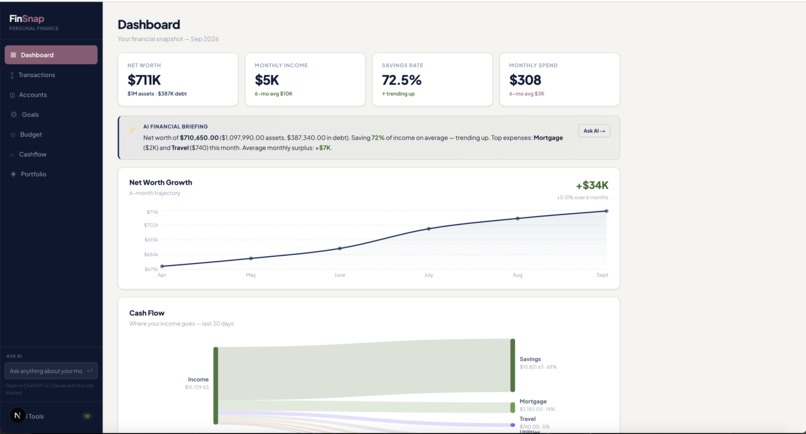
Task: Click the Savings label in Cash Flow
Action: coord(530,359)
